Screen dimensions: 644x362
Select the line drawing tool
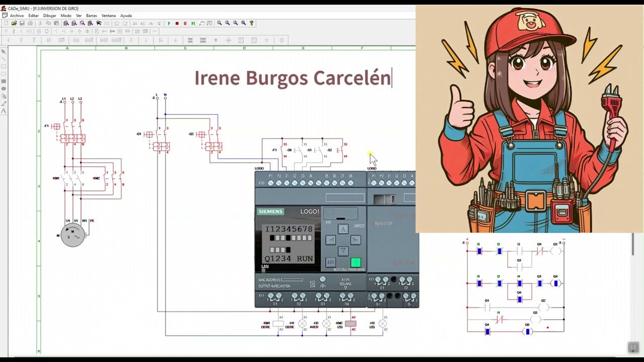[4, 59]
